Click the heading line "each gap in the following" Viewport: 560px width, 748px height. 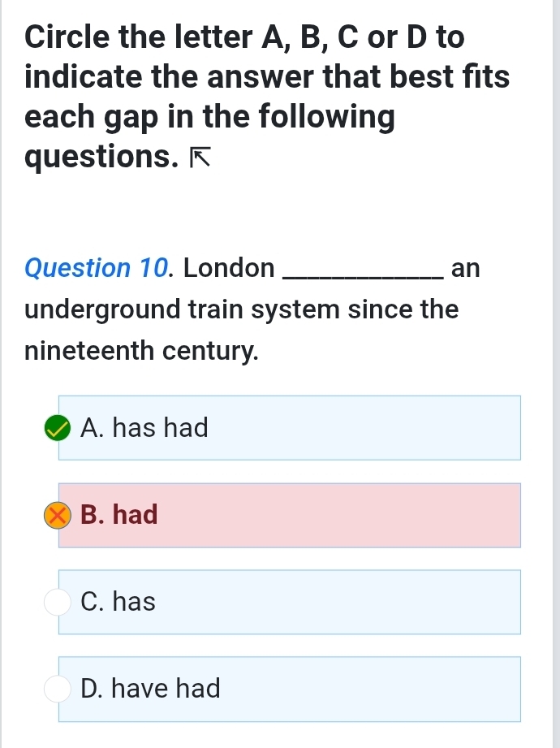click(x=210, y=116)
